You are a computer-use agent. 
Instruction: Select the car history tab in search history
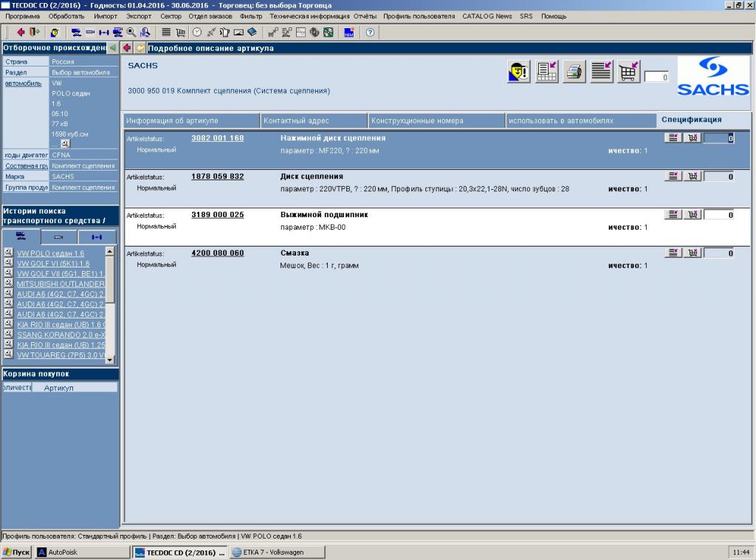coord(21,236)
